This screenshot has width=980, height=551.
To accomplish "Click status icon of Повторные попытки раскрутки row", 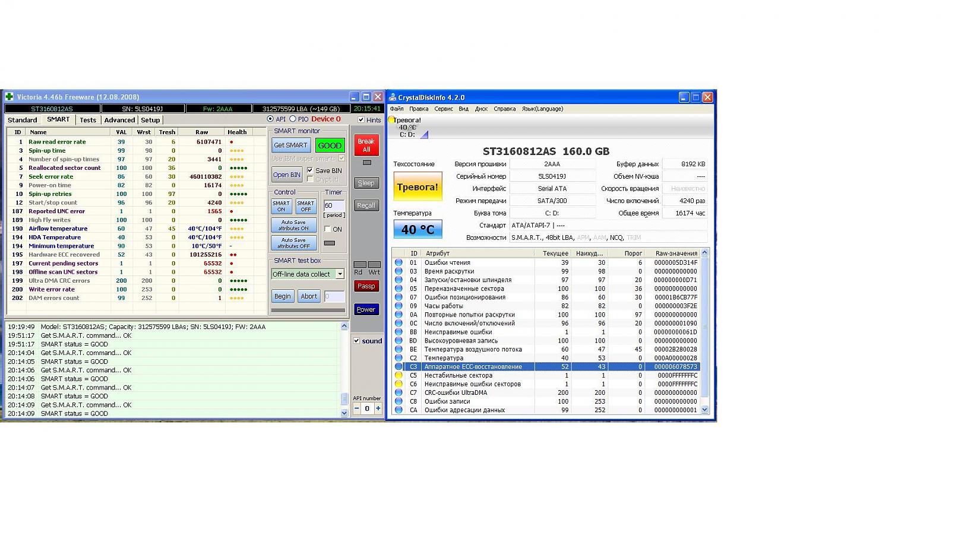I will pos(399,315).
